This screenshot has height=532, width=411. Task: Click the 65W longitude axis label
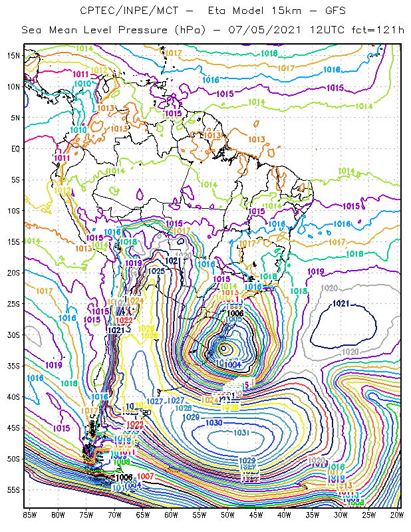click(x=142, y=515)
